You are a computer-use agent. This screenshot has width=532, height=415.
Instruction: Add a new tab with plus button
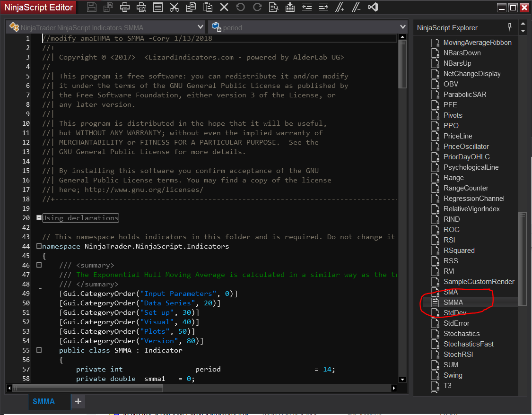click(78, 402)
